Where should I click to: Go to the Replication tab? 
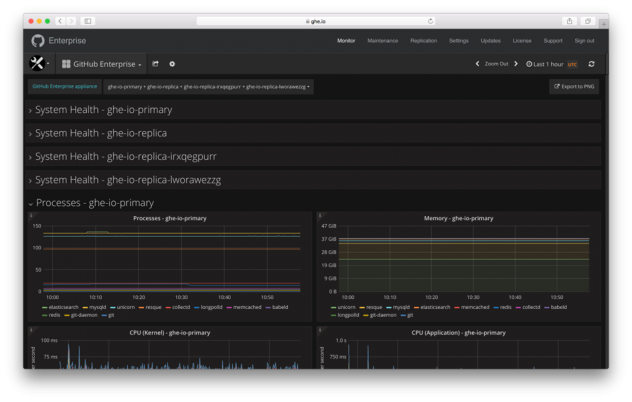[423, 41]
